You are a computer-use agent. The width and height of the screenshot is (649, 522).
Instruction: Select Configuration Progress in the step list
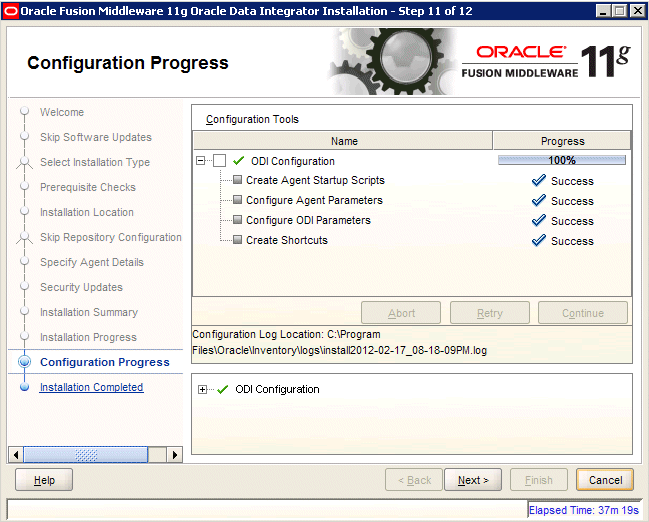click(105, 362)
